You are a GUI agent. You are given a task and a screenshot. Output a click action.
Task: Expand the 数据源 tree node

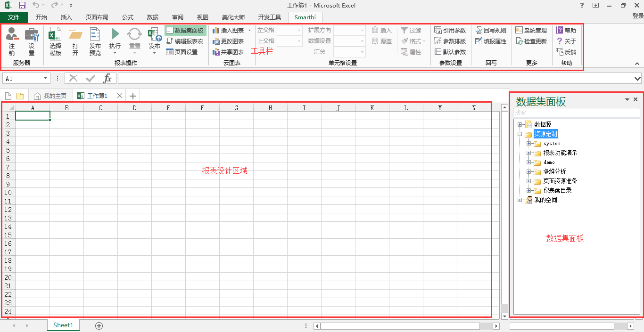coord(520,124)
